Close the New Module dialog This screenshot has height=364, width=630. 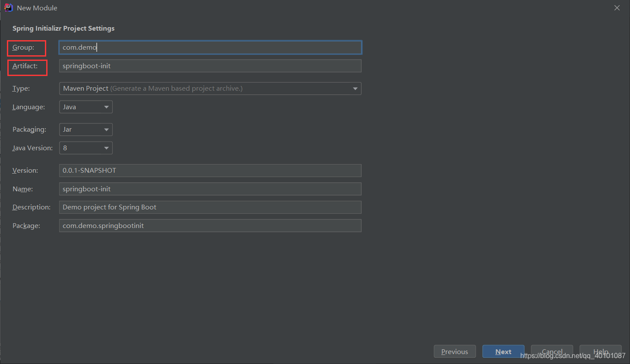click(x=617, y=8)
